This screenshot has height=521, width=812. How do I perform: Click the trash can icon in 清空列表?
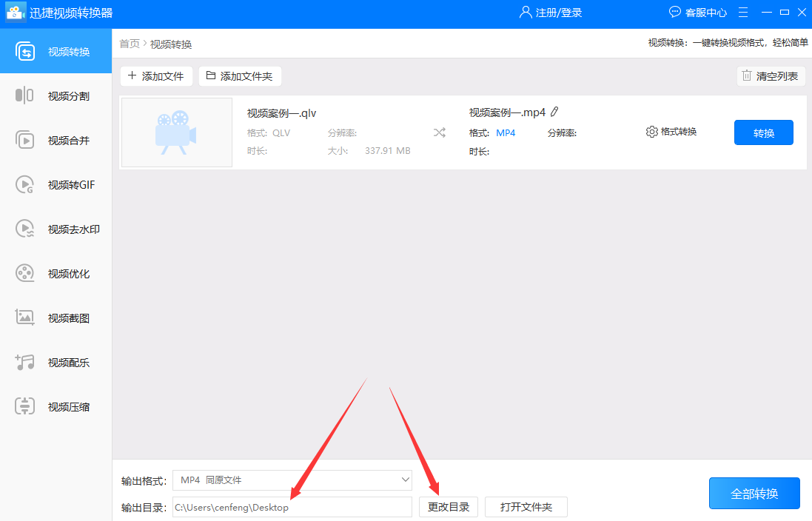pos(746,75)
